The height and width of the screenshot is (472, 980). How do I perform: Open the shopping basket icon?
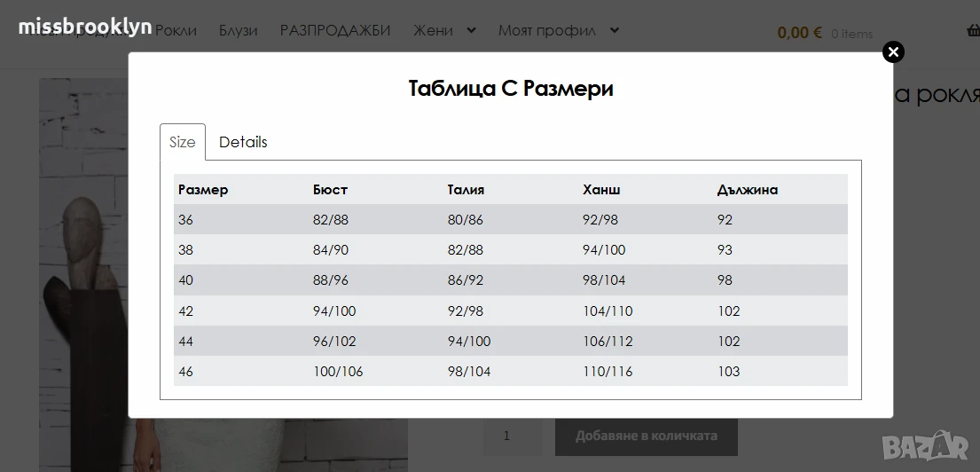point(974,31)
